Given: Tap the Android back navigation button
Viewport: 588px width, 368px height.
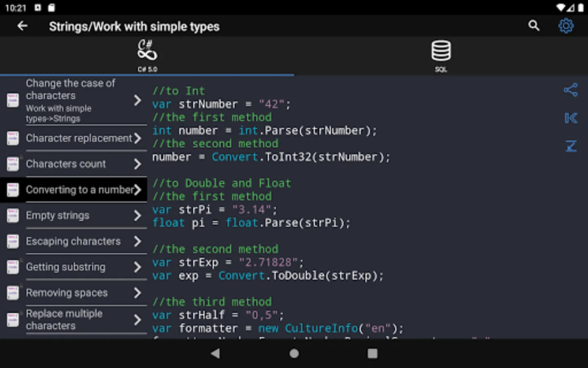Looking at the screenshot, I should (216, 353).
